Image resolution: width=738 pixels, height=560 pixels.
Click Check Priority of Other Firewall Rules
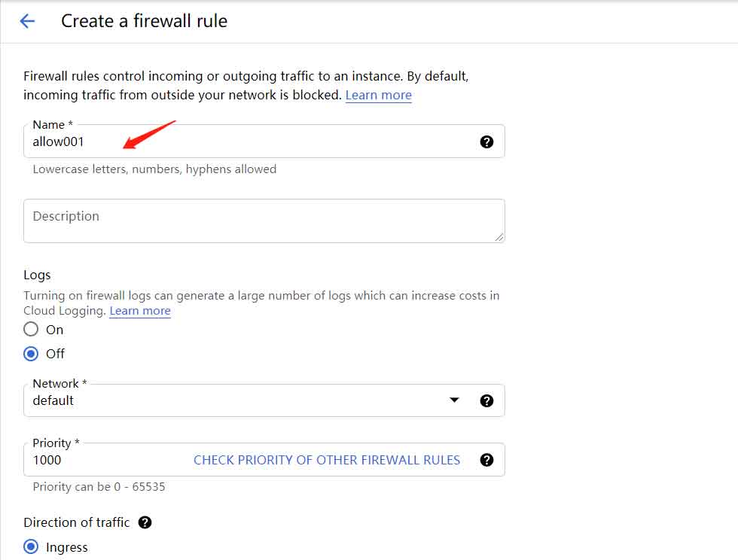click(x=327, y=460)
